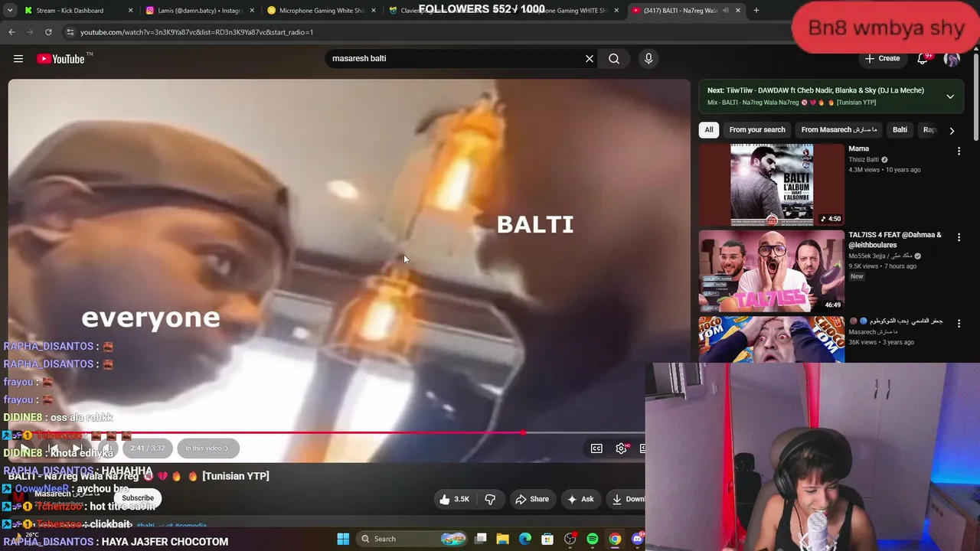Seek the video progress bar scrubber
980x551 pixels.
coord(523,433)
